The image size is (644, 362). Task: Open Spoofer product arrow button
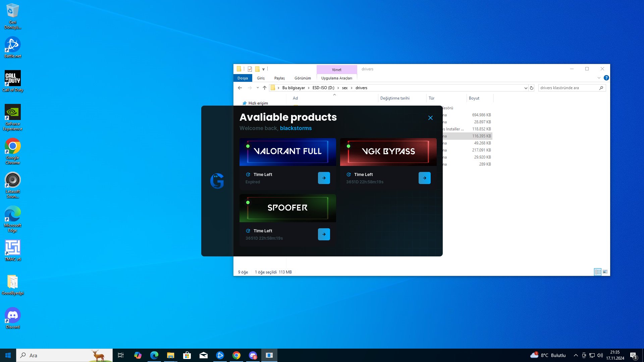[324, 234]
